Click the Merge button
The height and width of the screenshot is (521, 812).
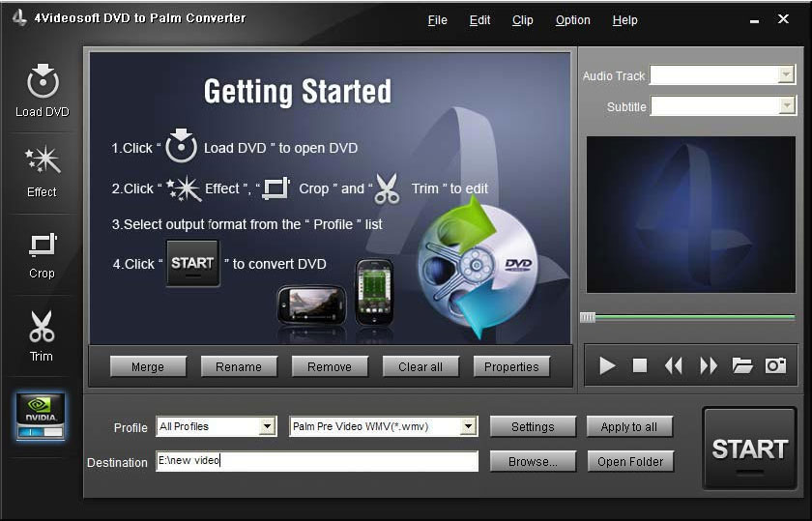148,366
